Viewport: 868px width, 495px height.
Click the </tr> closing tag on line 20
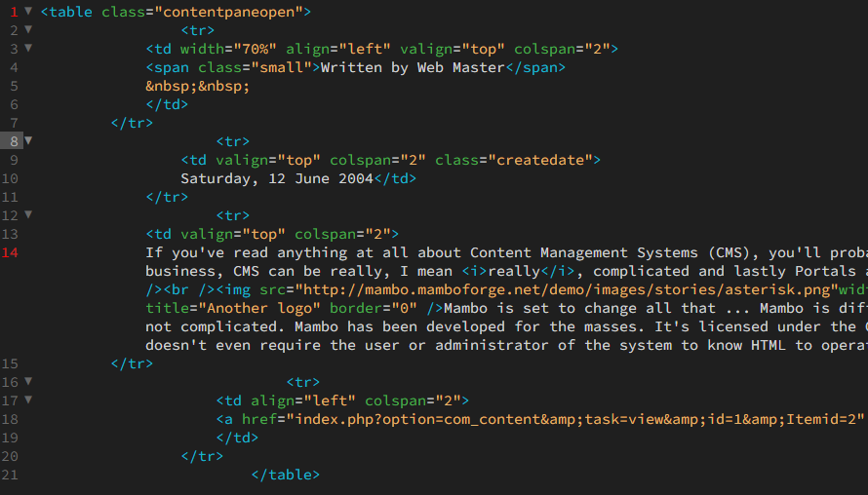click(202, 456)
